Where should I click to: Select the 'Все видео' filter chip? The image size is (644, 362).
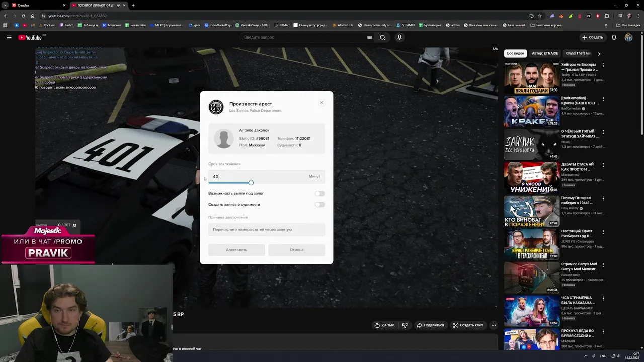coord(515,53)
